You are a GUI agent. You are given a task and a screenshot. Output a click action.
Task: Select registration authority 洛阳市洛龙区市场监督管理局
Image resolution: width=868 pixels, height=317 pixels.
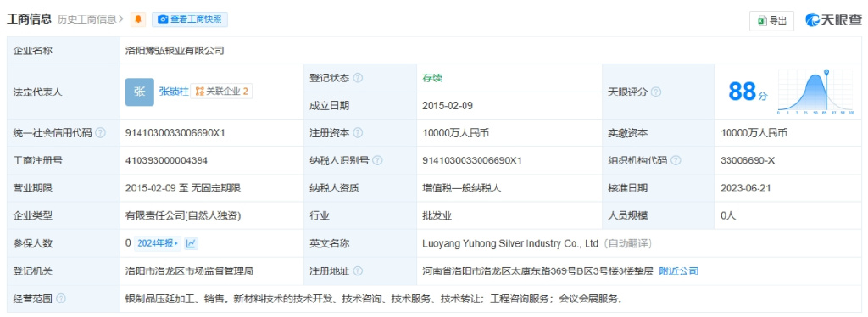[189, 271]
